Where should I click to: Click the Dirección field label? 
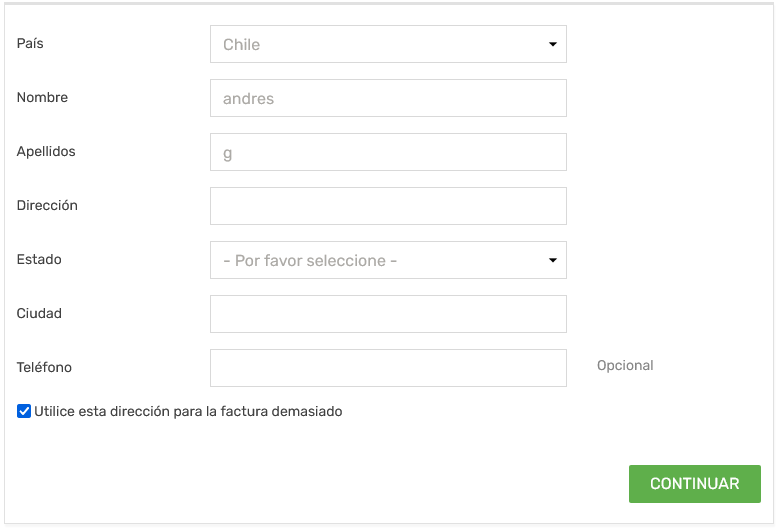point(47,206)
